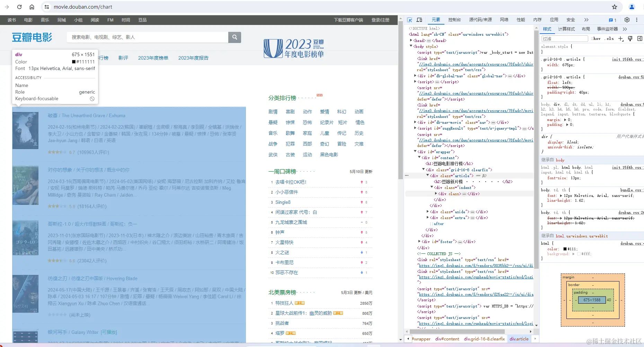The width and height of the screenshot is (644, 347).
Task: Open the 2023年度报告 nav link
Action: [193, 58]
